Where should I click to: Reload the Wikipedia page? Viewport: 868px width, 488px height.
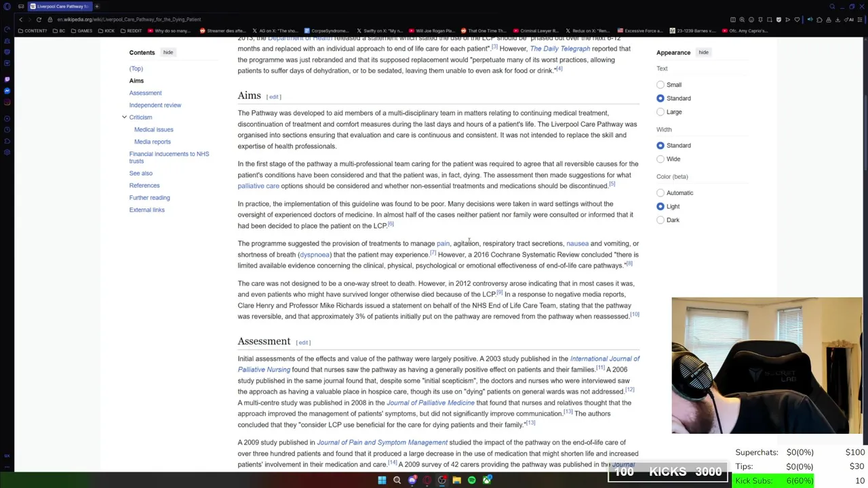pyautogui.click(x=39, y=20)
